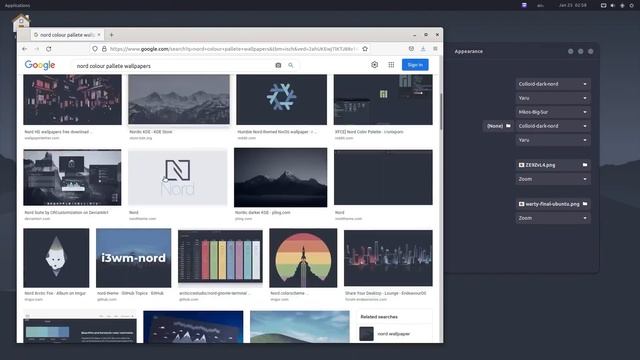
Task: Choose file via ZEXbvL4.png button
Action: pyautogui.click(x=553, y=165)
